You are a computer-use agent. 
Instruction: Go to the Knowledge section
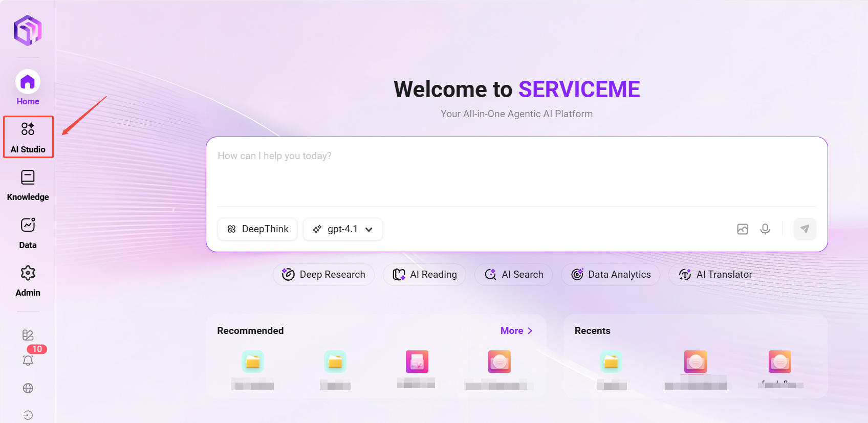pyautogui.click(x=28, y=185)
